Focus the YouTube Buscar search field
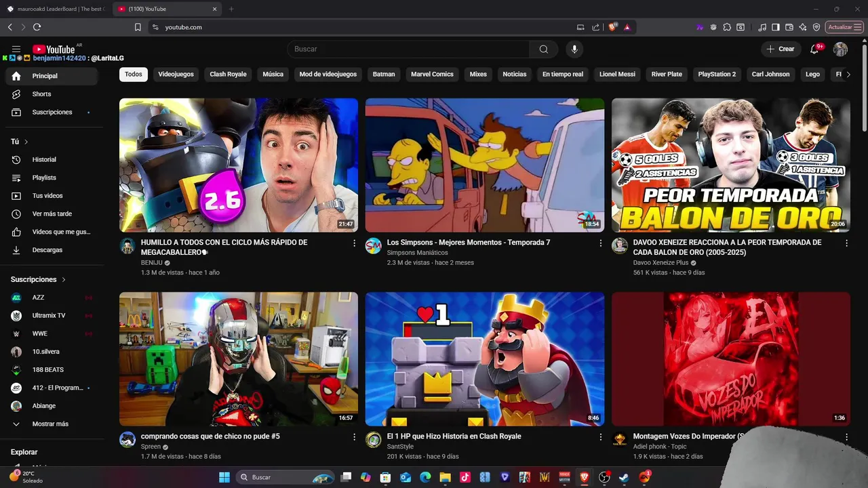 point(409,49)
